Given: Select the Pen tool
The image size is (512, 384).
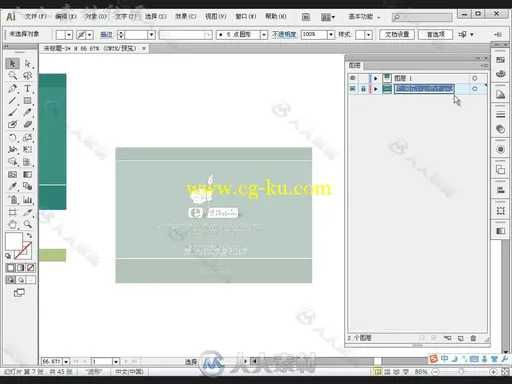Looking at the screenshot, I should pos(12,88).
